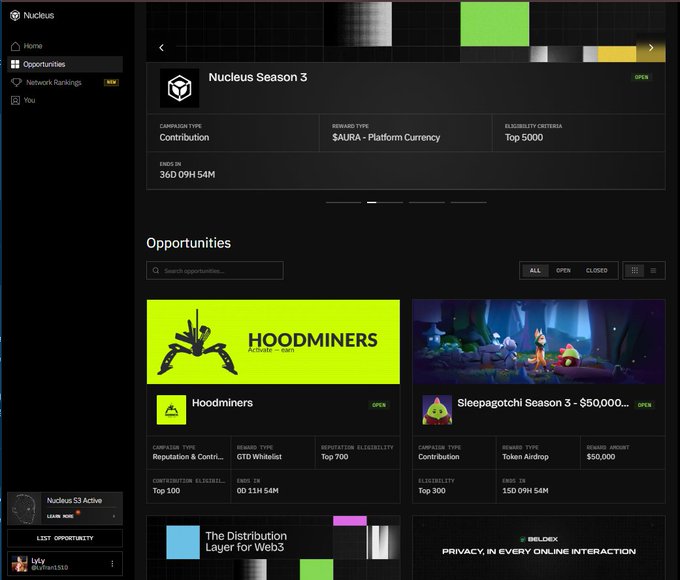The image size is (680, 580).
Task: Filter opportunities by ALL
Action: 535,271
